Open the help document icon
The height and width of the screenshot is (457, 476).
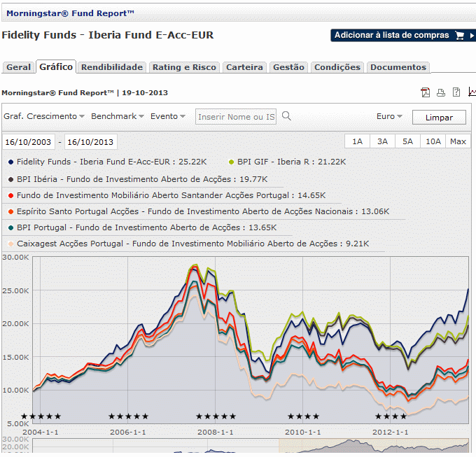(x=456, y=92)
